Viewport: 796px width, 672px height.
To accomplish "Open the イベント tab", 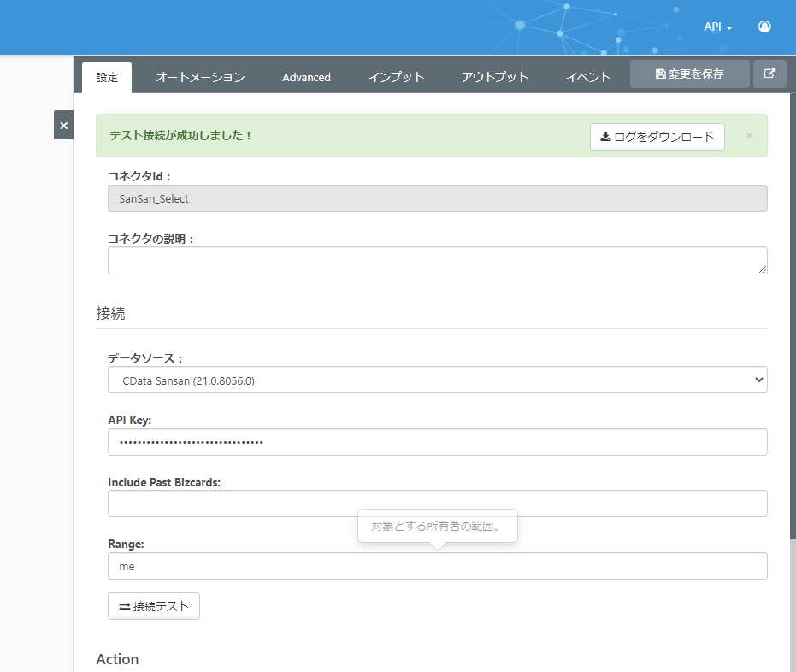I will pos(588,77).
